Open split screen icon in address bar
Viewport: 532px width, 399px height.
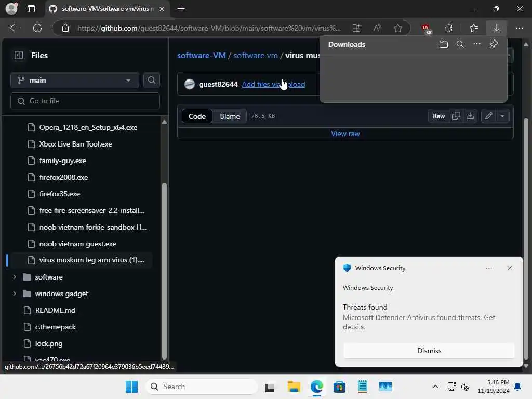pos(356,28)
